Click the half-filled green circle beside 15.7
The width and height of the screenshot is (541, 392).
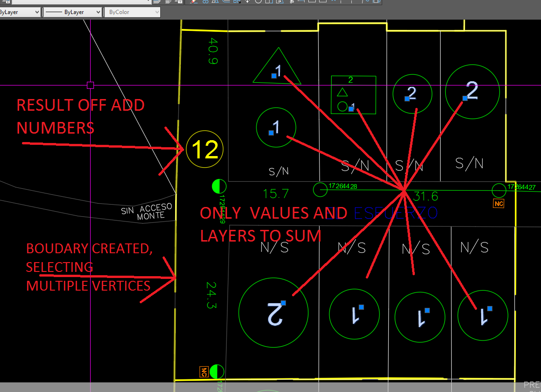coord(219,186)
